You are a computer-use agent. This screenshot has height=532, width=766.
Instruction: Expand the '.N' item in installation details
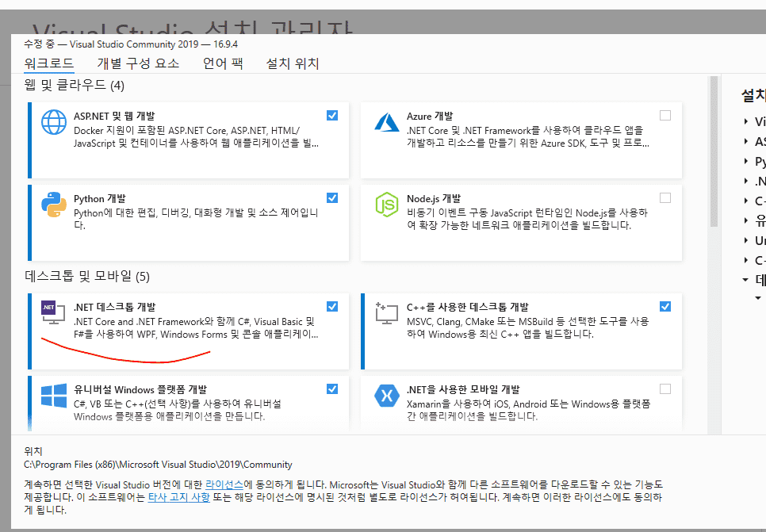(746, 182)
